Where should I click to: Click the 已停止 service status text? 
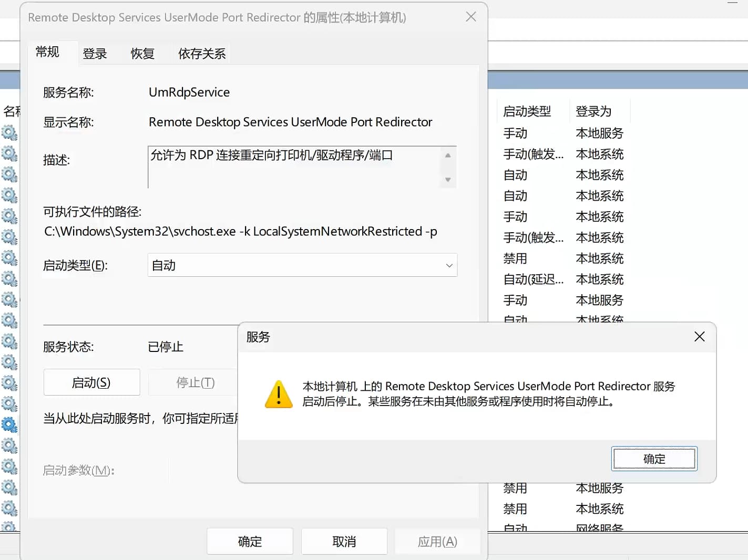click(166, 347)
